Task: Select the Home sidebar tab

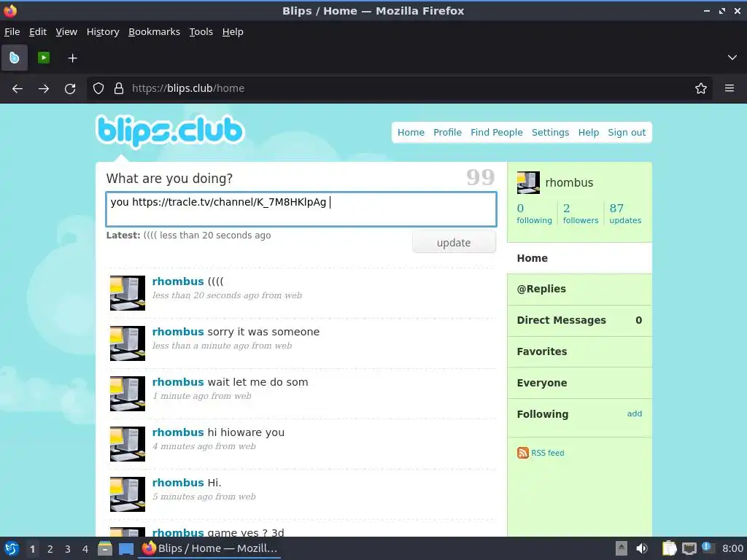Action: [x=580, y=258]
